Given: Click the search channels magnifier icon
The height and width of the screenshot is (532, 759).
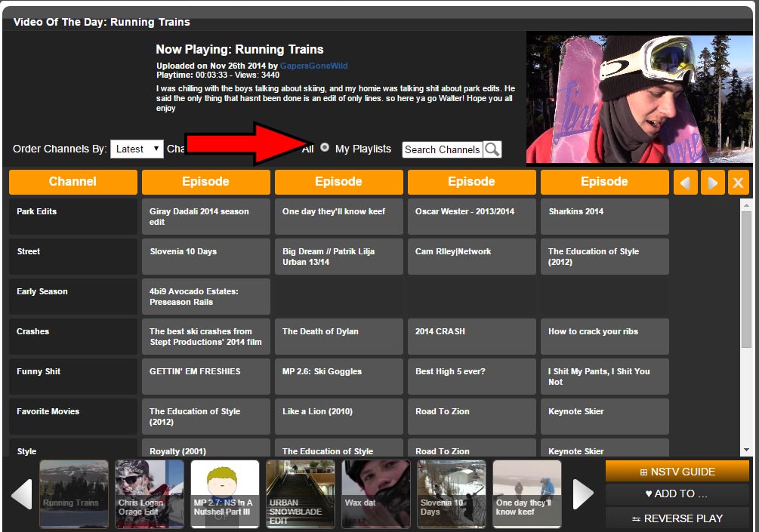Looking at the screenshot, I should coord(492,149).
